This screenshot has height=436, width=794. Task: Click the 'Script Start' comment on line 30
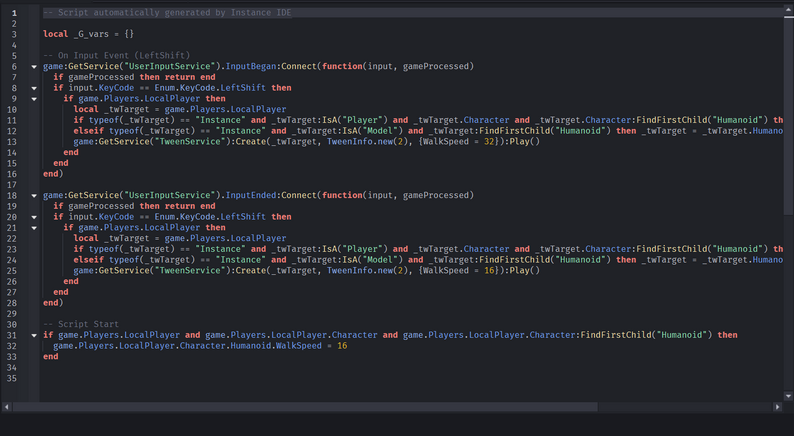click(81, 324)
